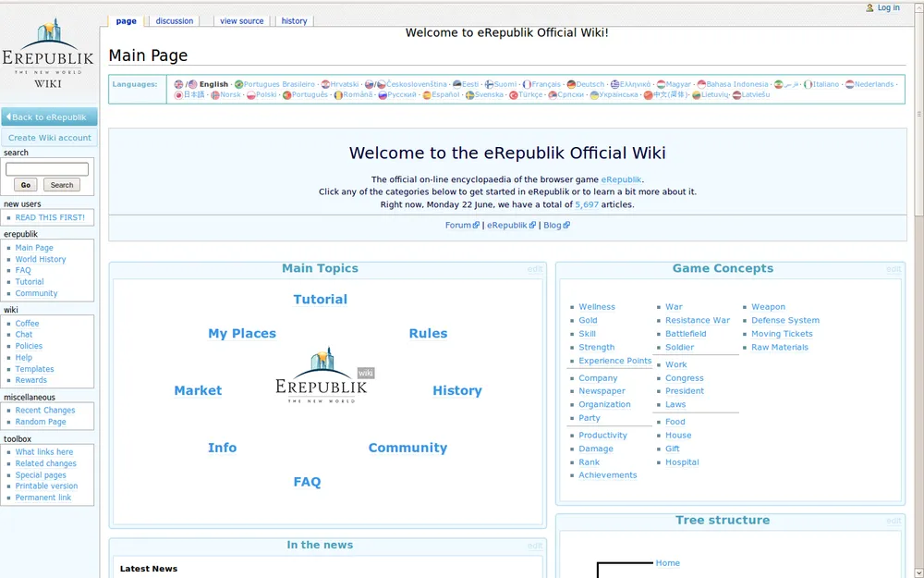
Task: Open World History in sidebar
Action: 41,259
